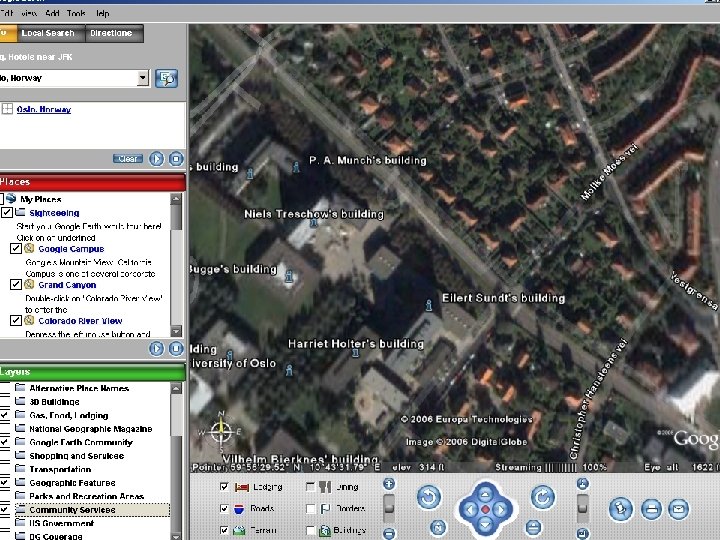Click inside the Oslo, Norway search field
The image size is (720, 540).
(x=68, y=78)
